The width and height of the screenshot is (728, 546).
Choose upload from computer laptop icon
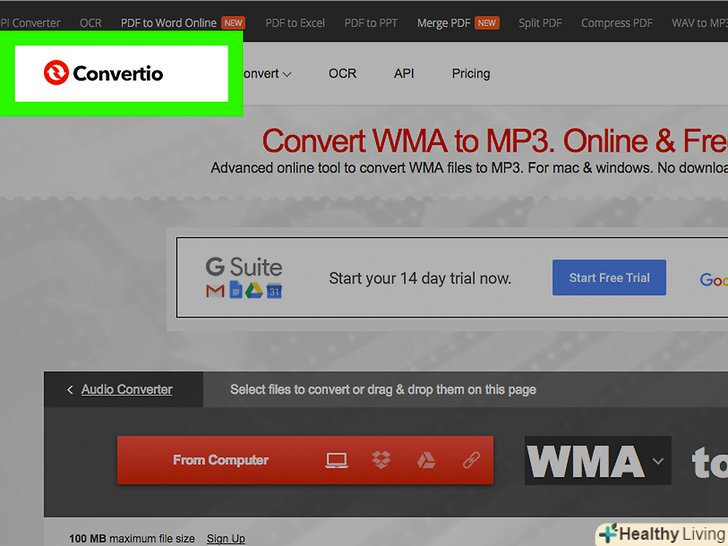pos(336,460)
